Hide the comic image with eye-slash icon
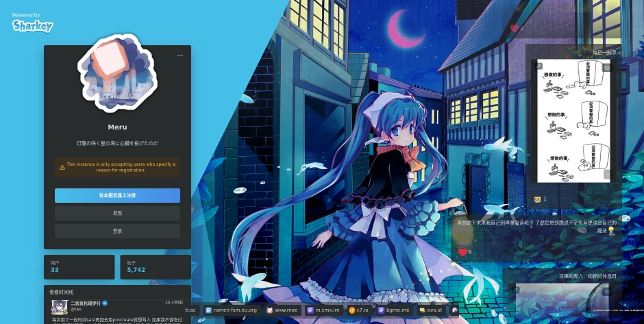 pos(606,67)
